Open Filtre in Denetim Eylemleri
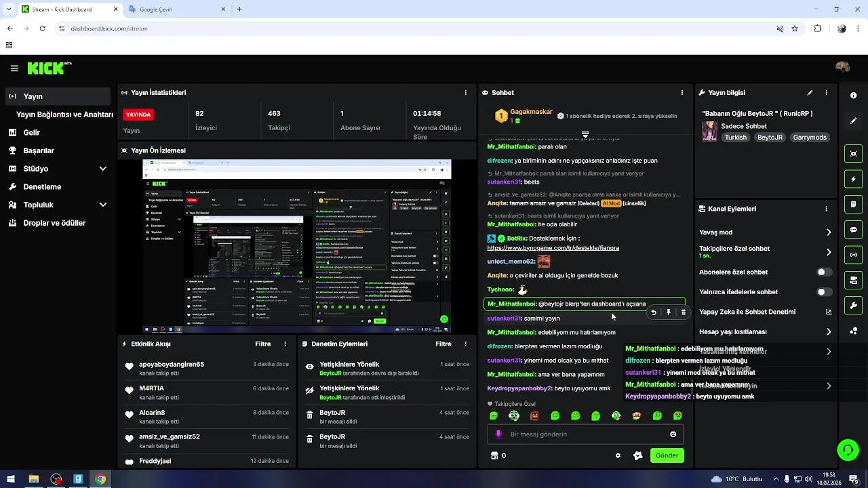The image size is (868, 488). 443,344
